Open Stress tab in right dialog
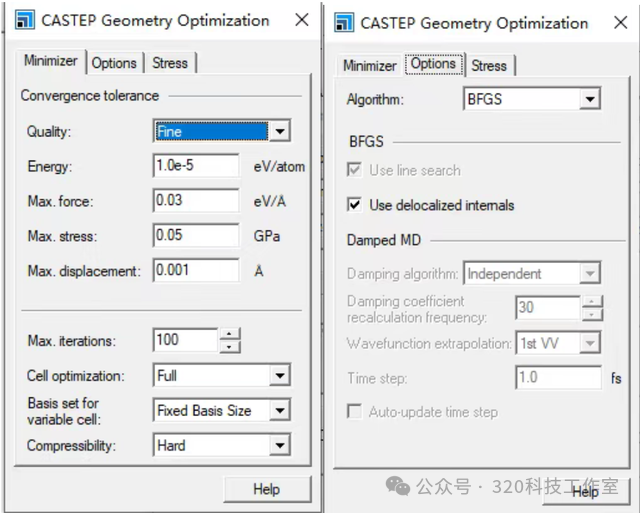The width and height of the screenshot is (640, 513). coord(489,66)
